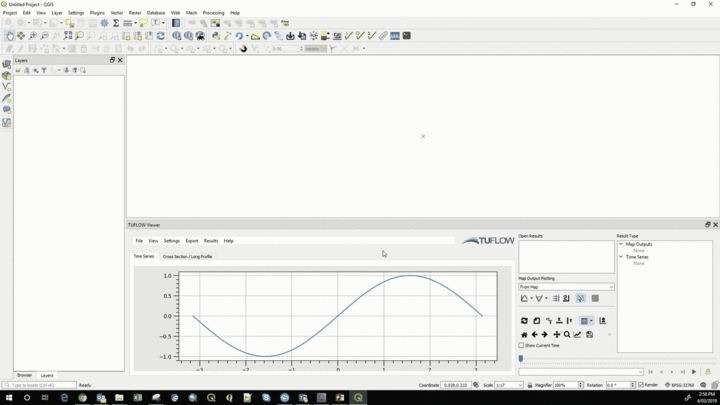
Task: Click the EPSG:32760 CRS button
Action: (x=680, y=385)
